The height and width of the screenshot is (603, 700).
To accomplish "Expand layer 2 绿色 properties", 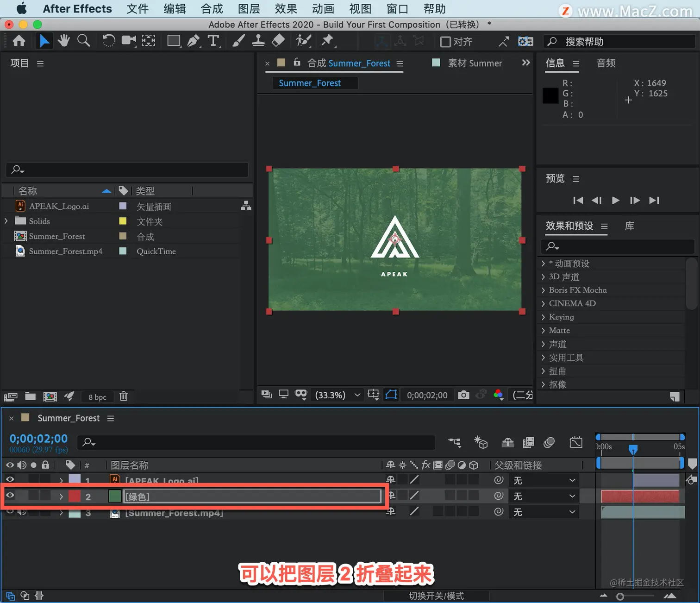I will [61, 496].
